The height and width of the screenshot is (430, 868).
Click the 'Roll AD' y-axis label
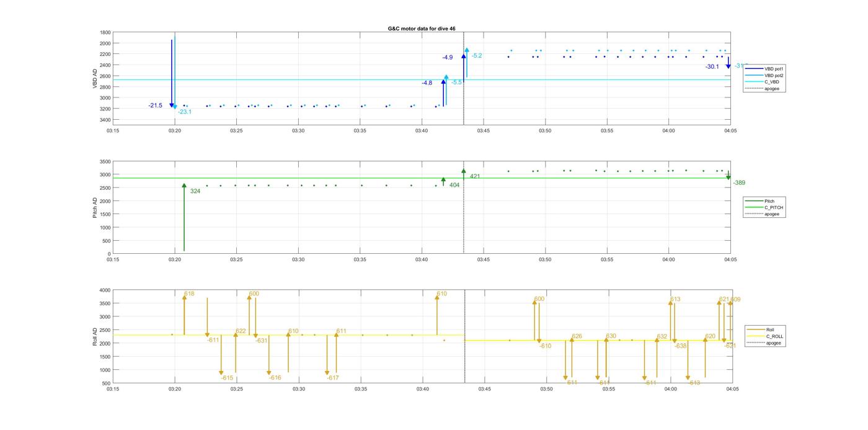(95, 336)
